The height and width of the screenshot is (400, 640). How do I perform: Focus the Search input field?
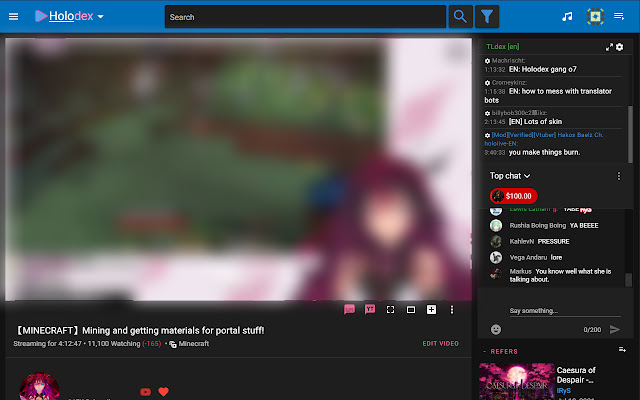pyautogui.click(x=305, y=17)
